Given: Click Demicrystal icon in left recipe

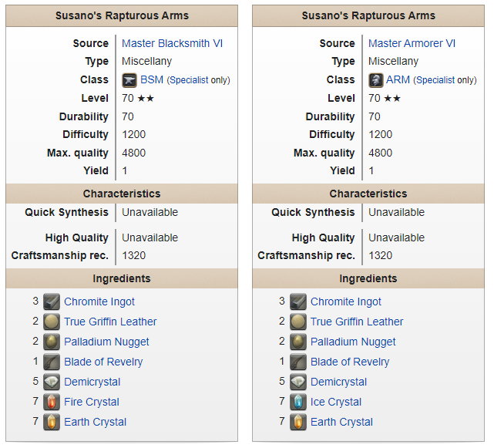Looking at the screenshot, I should point(52,382).
